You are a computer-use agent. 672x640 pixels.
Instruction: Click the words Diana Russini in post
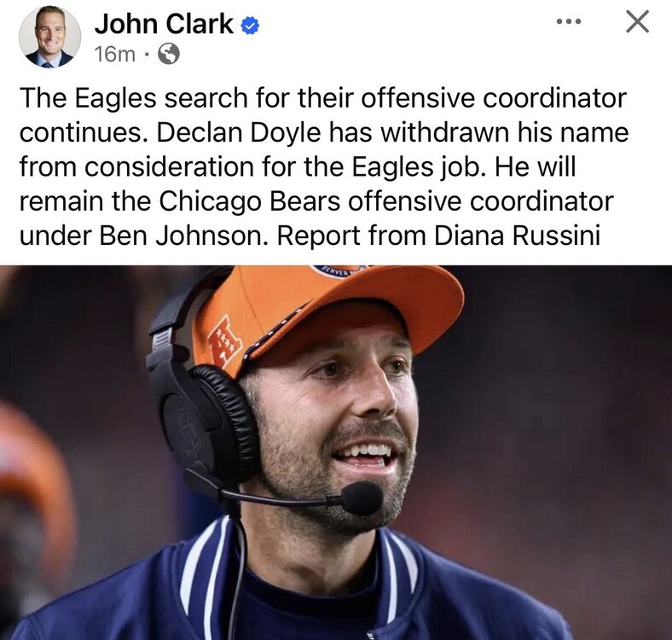(x=517, y=236)
